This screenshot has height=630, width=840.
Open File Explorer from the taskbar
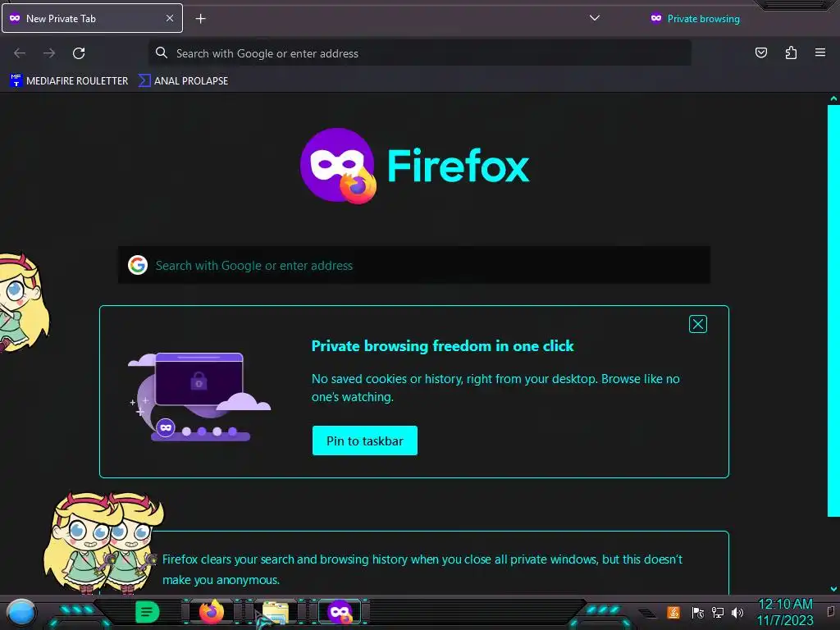(x=276, y=612)
